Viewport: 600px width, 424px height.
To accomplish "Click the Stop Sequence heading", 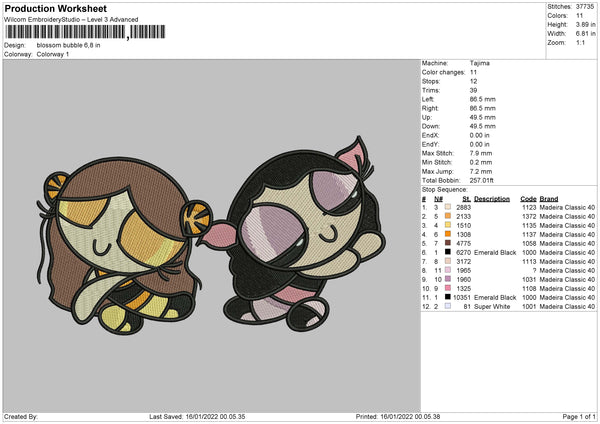I will [x=445, y=189].
